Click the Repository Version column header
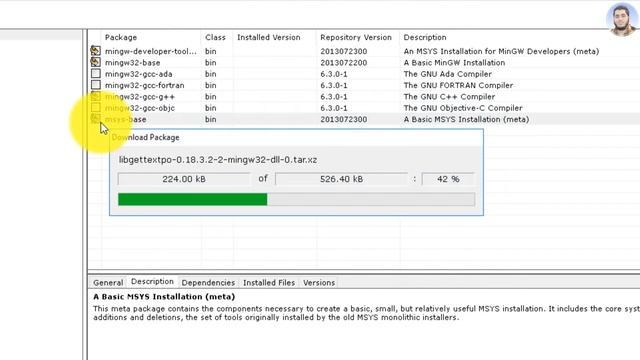640x360 pixels. click(356, 37)
